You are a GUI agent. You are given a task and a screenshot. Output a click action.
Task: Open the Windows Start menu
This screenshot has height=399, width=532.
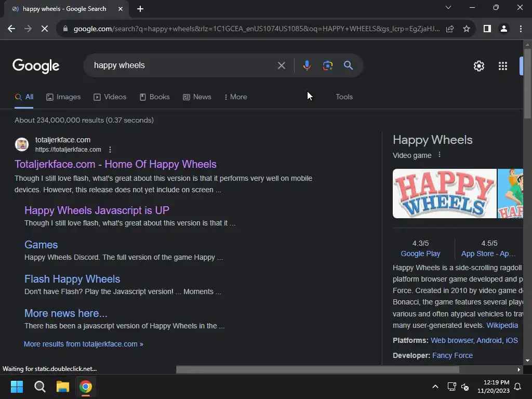(17, 387)
